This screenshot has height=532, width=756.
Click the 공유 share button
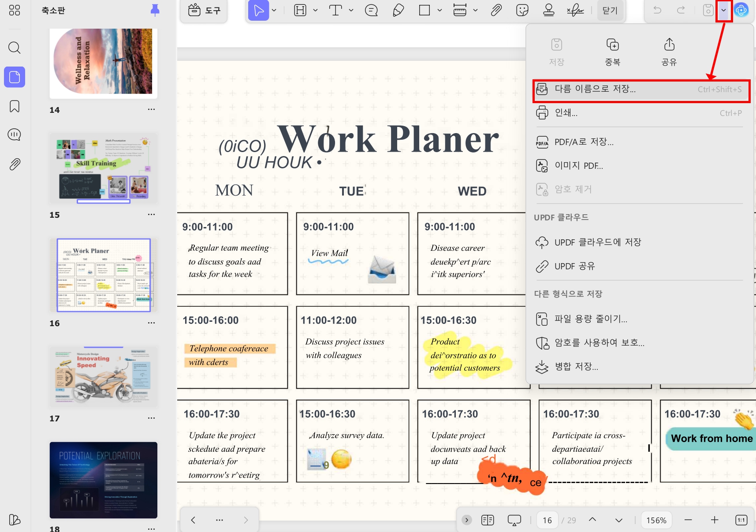tap(669, 52)
